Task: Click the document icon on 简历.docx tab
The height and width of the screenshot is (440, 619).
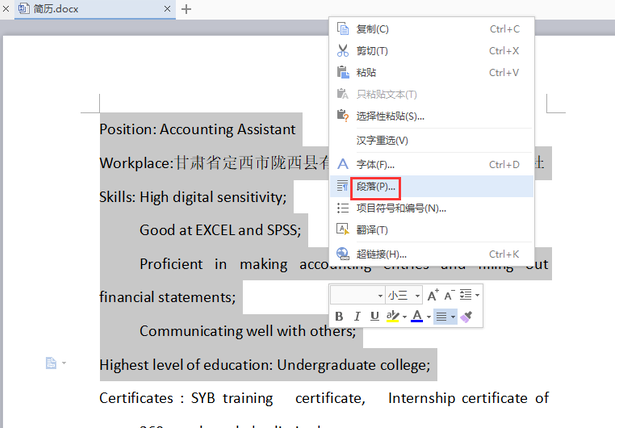Action: (24, 8)
